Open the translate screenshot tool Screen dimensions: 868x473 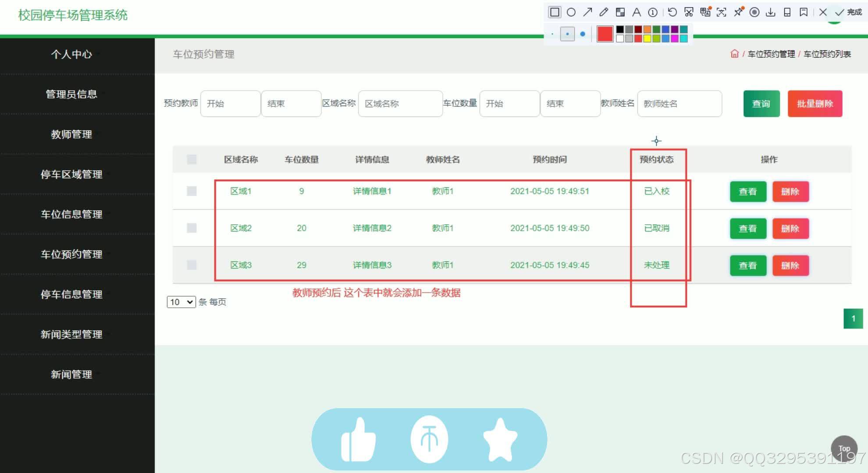coord(705,12)
